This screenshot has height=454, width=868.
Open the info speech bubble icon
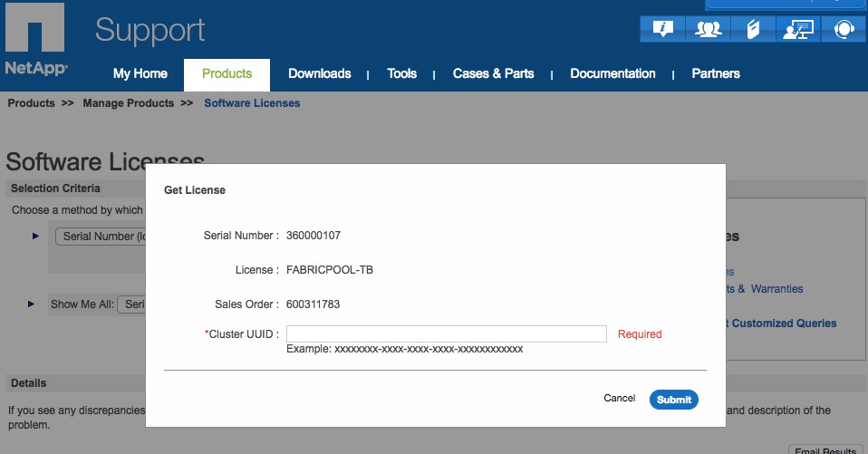(662, 29)
